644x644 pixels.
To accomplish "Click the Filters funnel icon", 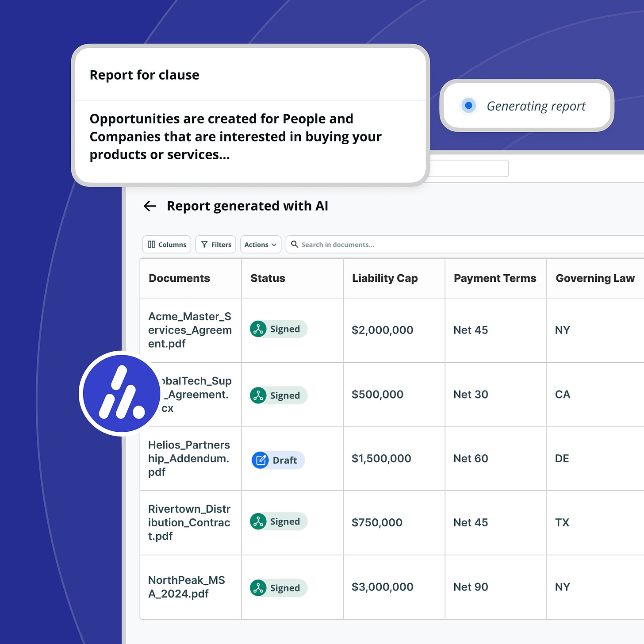I will pos(204,245).
